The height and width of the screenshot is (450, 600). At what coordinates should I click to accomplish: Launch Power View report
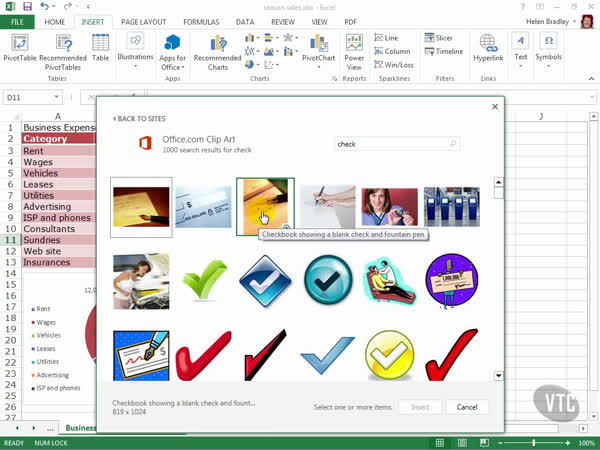click(x=354, y=52)
